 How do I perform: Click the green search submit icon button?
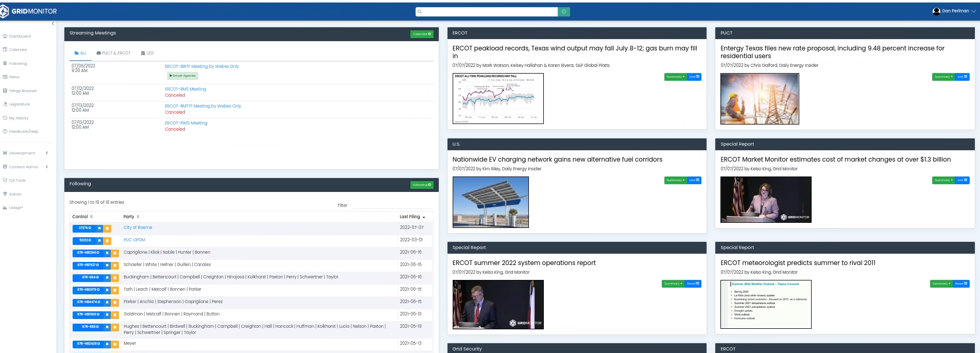pos(564,11)
